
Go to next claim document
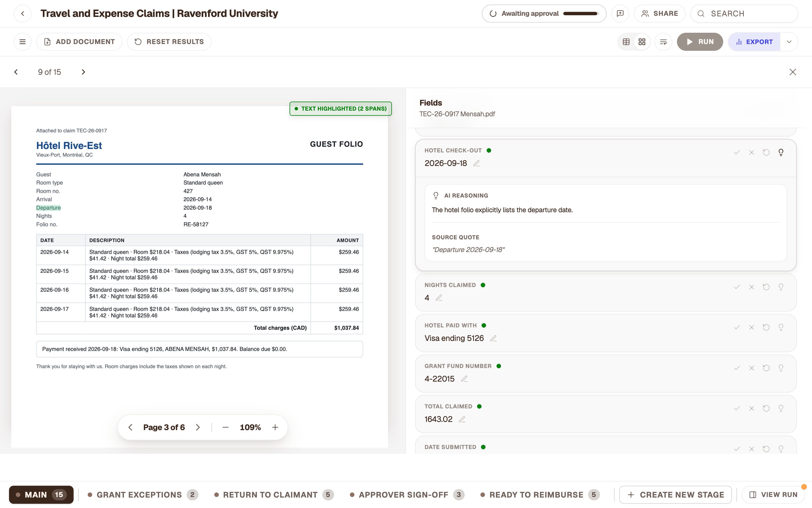click(83, 72)
